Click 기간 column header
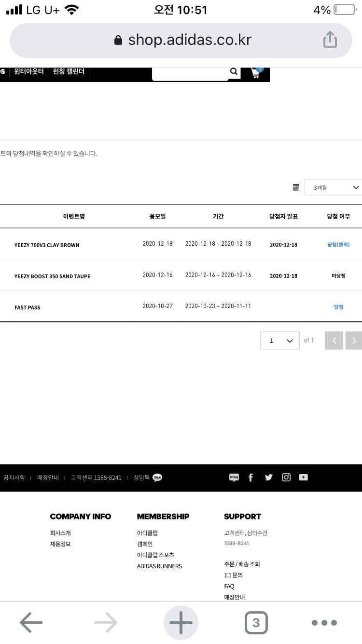The width and height of the screenshot is (362, 644). point(218,216)
